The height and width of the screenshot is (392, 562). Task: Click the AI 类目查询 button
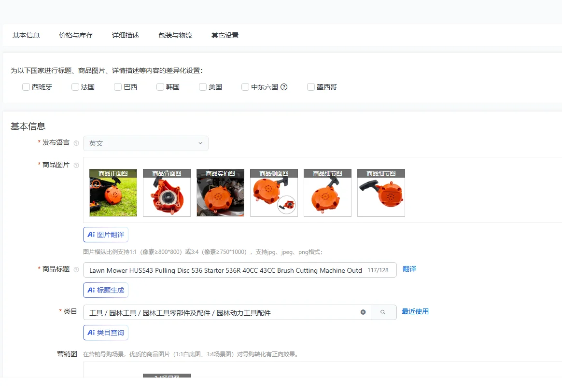click(106, 333)
